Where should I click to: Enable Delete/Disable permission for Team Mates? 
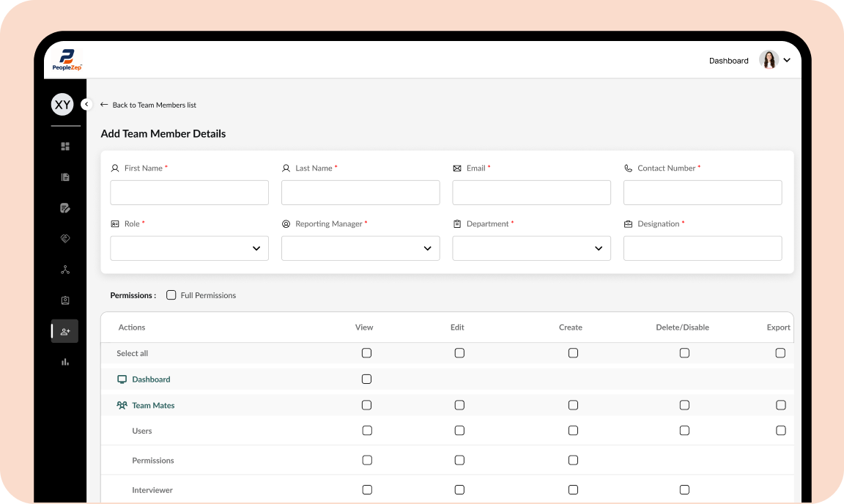click(x=684, y=405)
